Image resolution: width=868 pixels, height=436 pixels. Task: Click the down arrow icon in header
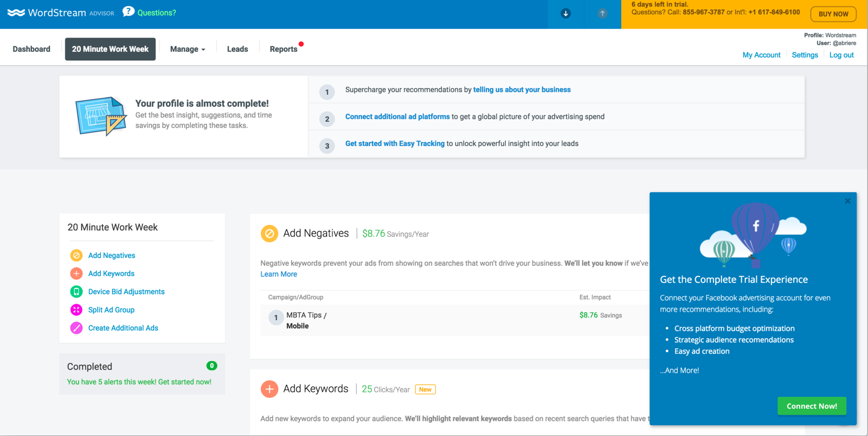pyautogui.click(x=566, y=13)
